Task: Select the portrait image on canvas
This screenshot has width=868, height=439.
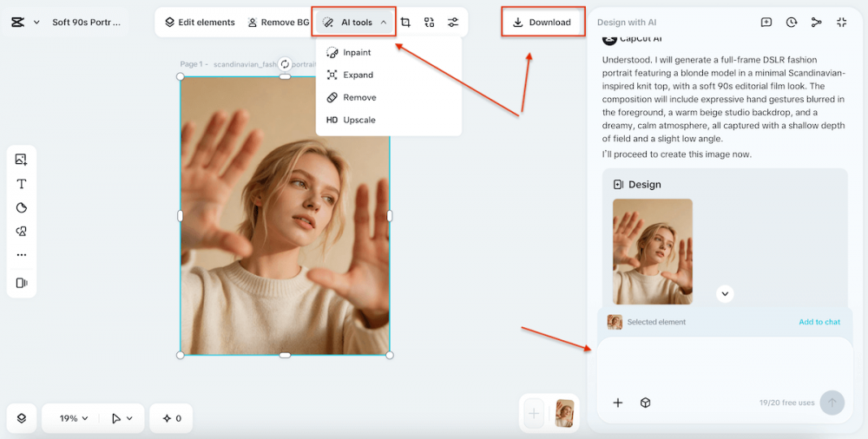Action: point(285,215)
